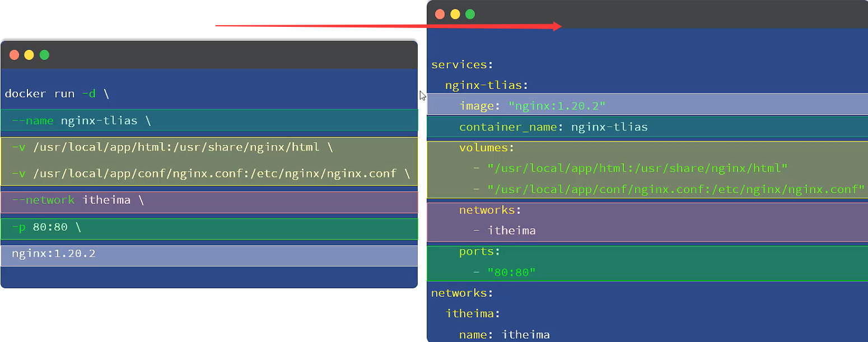Screen dimensions: 868x342
Task: Click the 'services:' key in right window
Action: tap(462, 64)
